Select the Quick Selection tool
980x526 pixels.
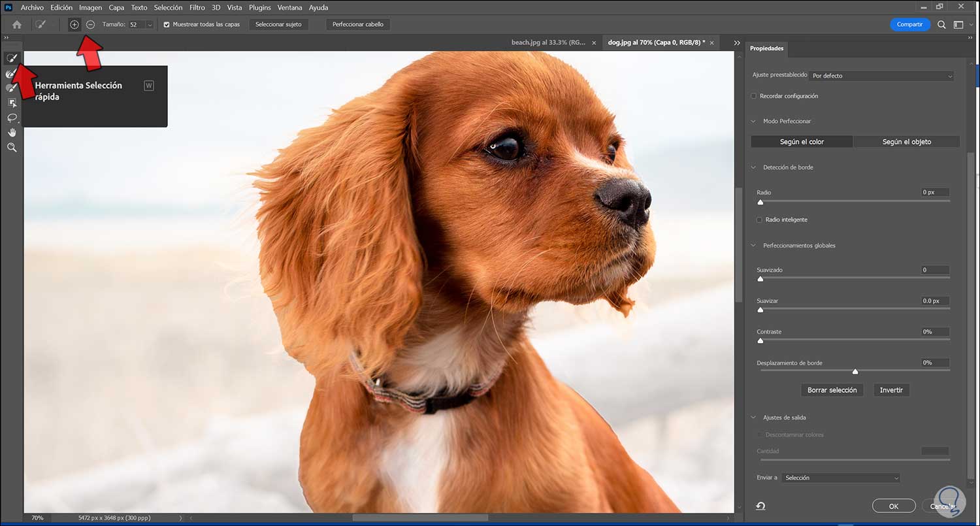coord(12,59)
